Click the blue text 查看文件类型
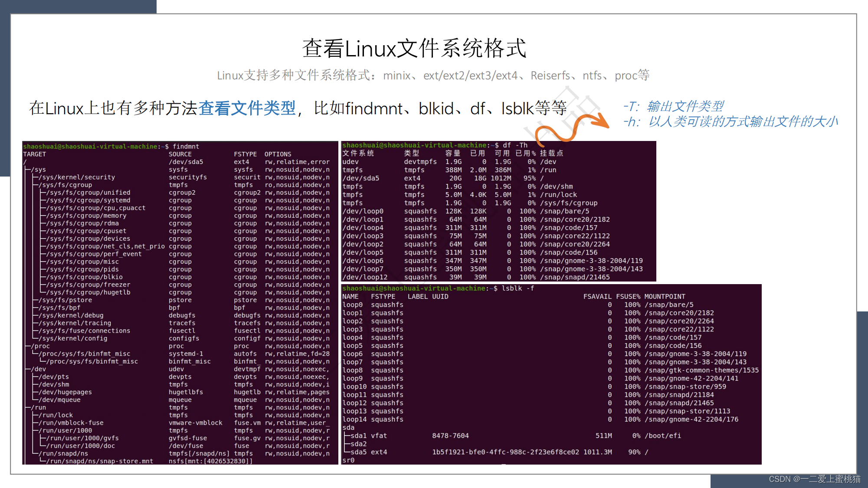 point(247,108)
